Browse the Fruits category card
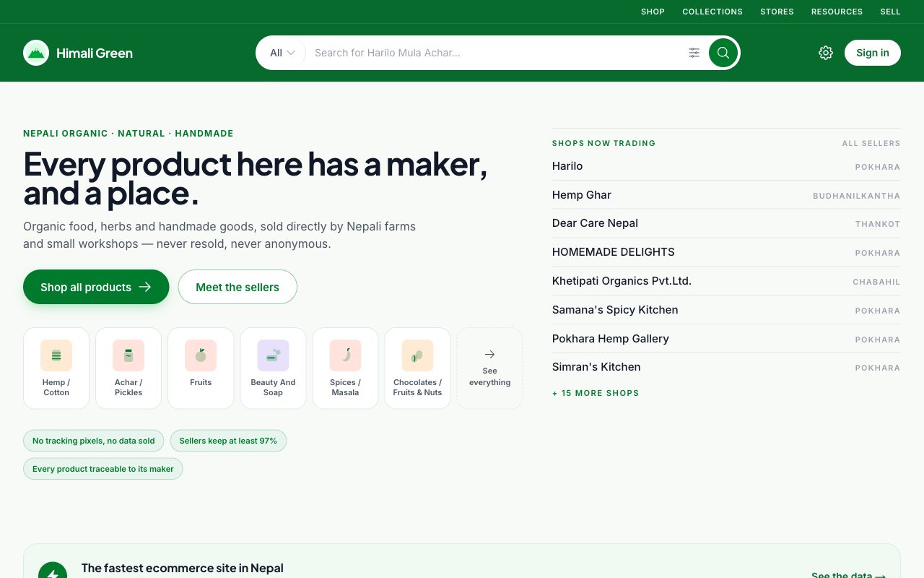Image resolution: width=924 pixels, height=578 pixels. (x=201, y=368)
